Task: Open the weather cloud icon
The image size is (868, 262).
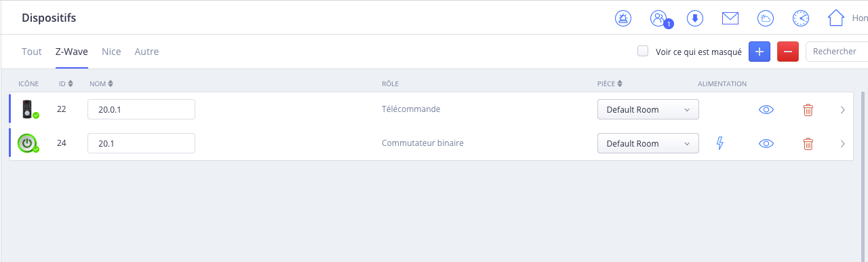Action: (x=766, y=18)
